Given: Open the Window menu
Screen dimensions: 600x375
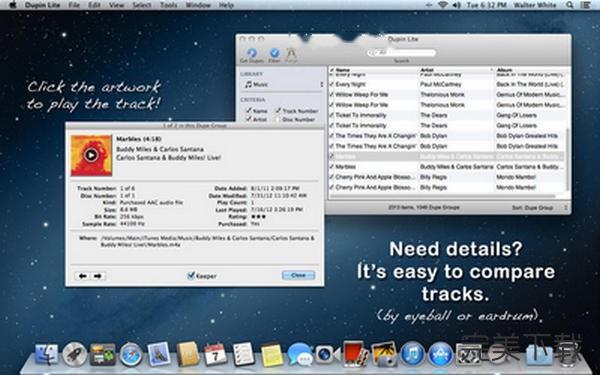Looking at the screenshot, I should 198,5.
